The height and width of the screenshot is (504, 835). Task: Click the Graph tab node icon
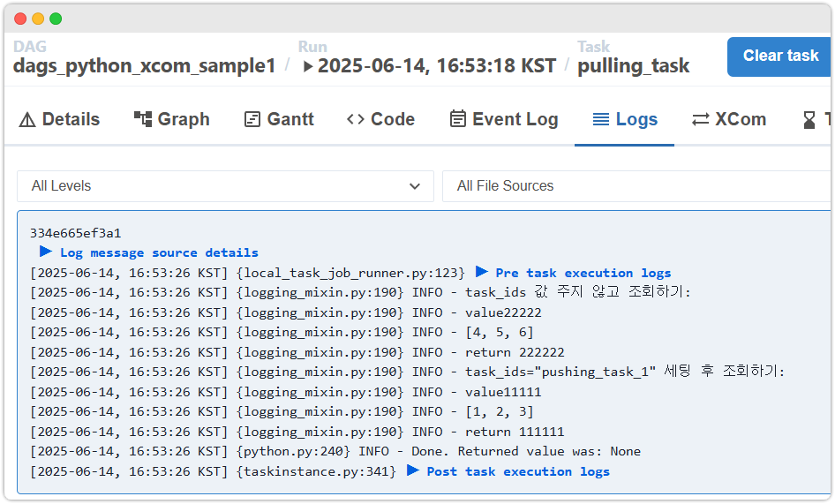[x=143, y=119]
